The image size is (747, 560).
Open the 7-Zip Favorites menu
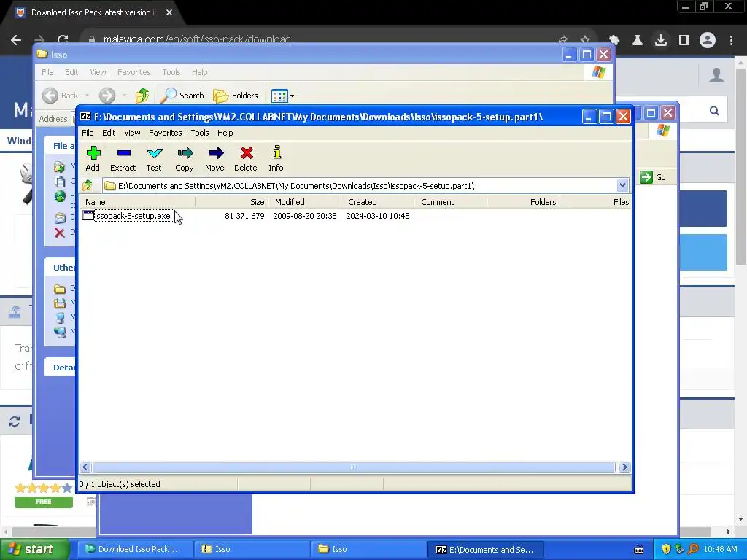point(166,133)
